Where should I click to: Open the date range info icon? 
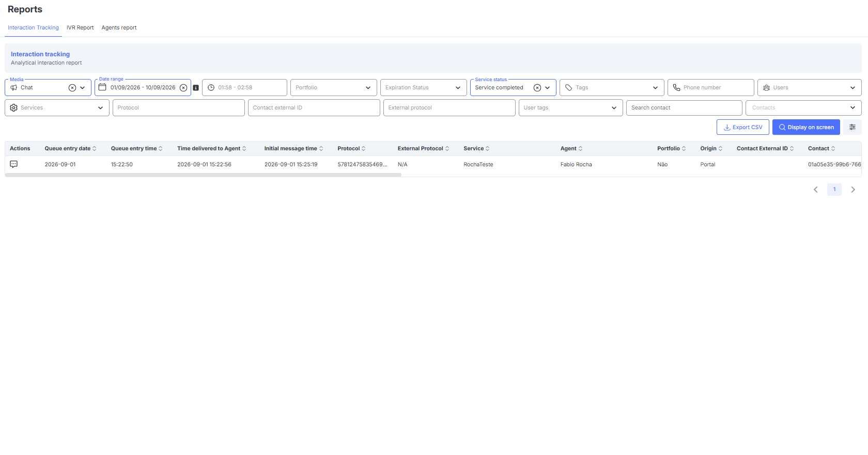[x=196, y=88]
